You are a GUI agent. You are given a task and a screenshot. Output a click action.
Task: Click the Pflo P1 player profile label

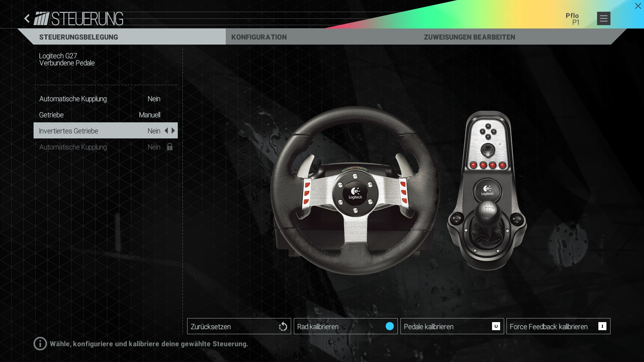tap(572, 19)
